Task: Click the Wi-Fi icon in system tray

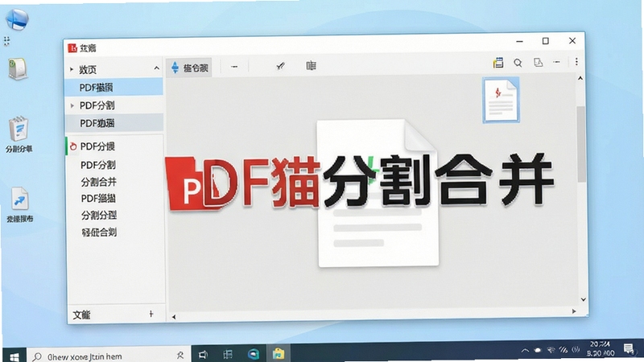Action: 551,350
